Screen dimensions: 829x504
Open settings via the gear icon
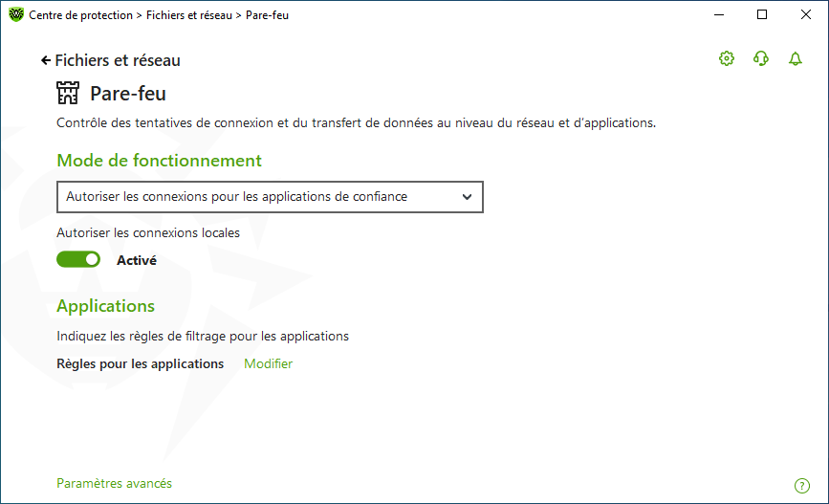727,58
